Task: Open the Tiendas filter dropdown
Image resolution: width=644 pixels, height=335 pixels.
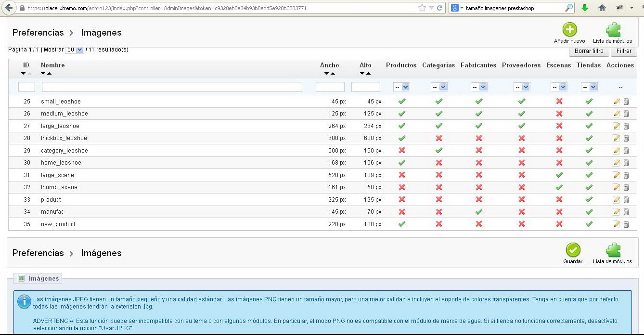Action: (589, 87)
